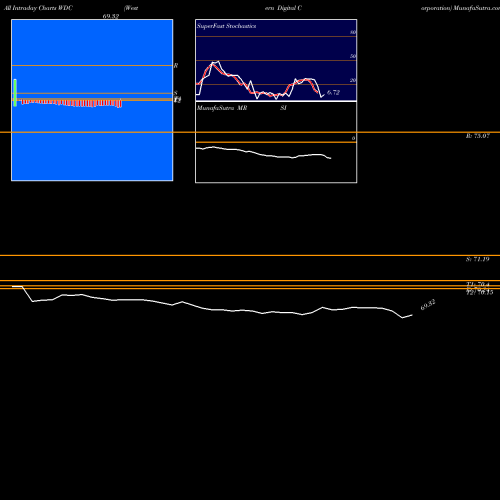Screen dimensions: 500x500
Task: Click the 'SI' label in MRSI panel
Action: (283, 108)
